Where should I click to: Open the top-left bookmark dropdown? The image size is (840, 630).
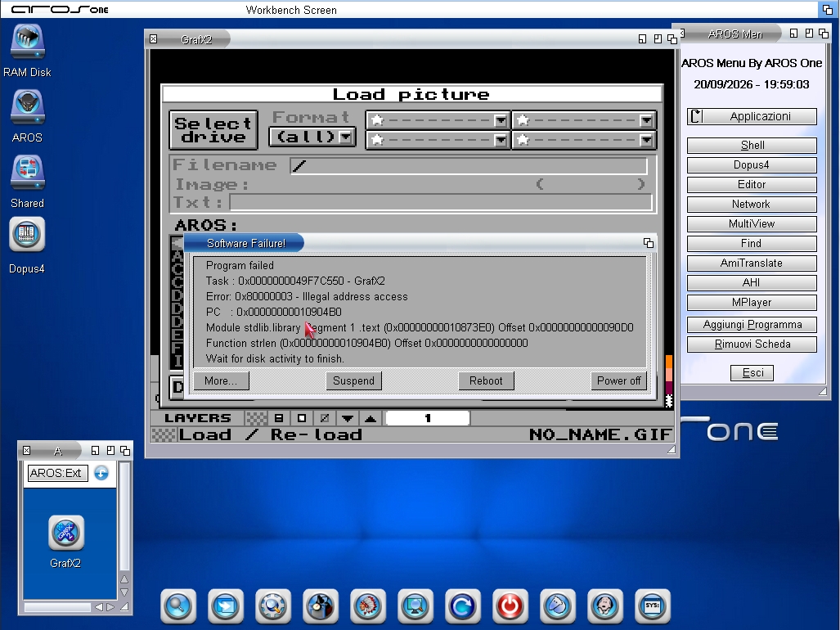click(x=501, y=120)
